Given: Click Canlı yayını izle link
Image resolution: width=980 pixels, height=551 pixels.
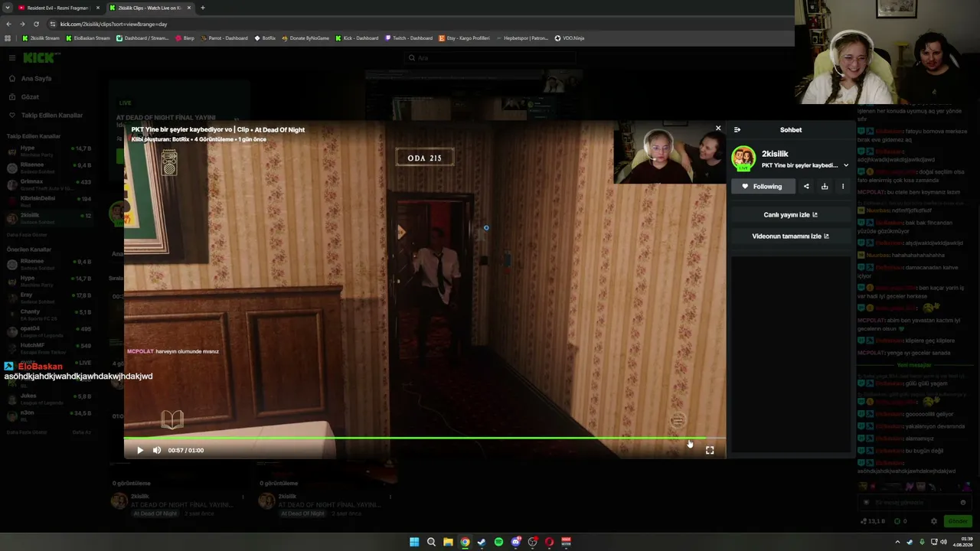Looking at the screenshot, I should 790,215.
